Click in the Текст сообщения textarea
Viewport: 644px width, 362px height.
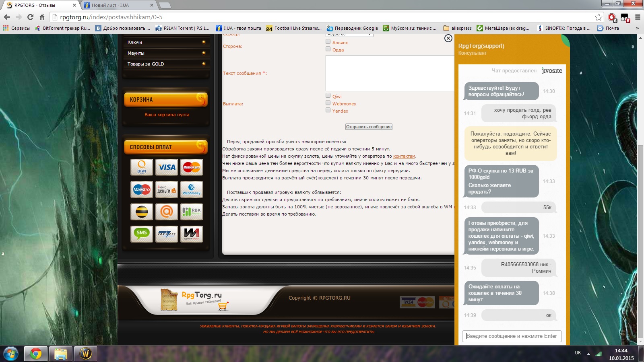[x=390, y=73]
